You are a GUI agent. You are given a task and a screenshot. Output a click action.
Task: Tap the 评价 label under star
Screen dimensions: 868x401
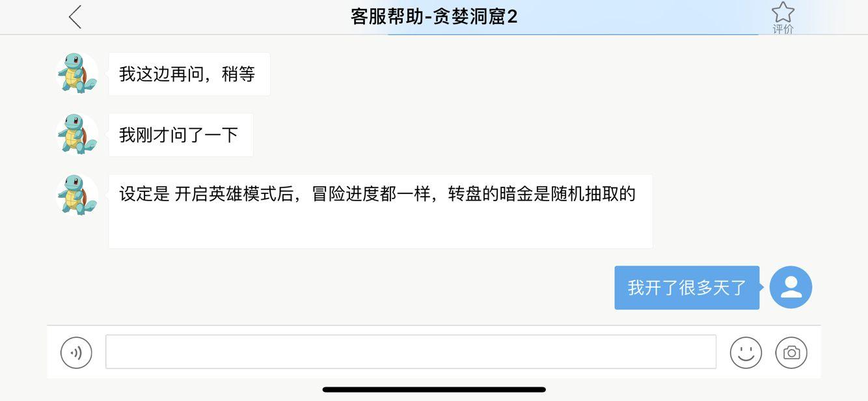(x=783, y=29)
